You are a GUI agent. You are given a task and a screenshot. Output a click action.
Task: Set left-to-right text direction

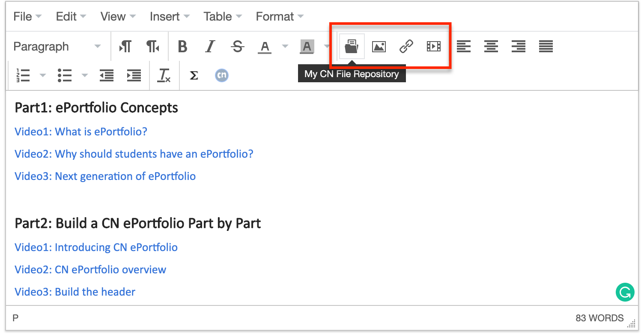[125, 46]
